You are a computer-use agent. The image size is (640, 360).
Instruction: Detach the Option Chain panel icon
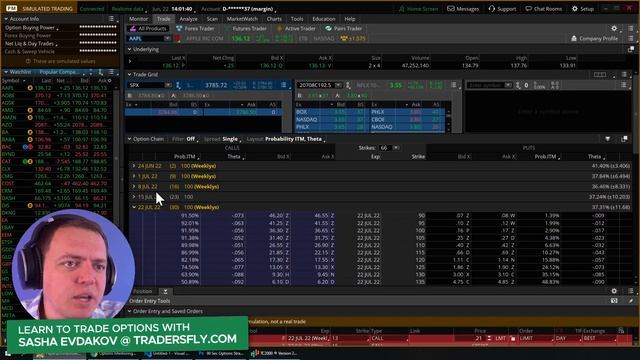[x=624, y=139]
